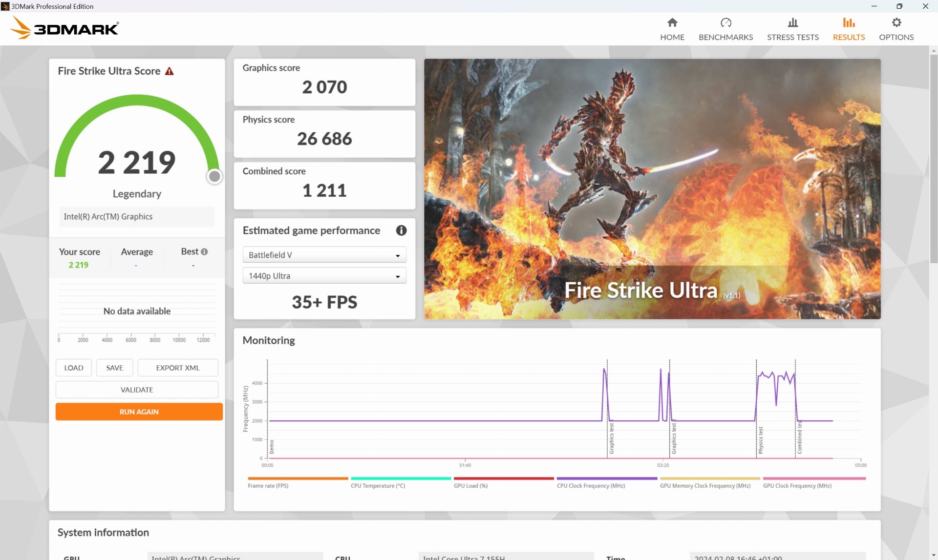The image size is (938, 560).
Task: Click the Intel(R) Arc(TM) Graphics field
Action: [137, 217]
